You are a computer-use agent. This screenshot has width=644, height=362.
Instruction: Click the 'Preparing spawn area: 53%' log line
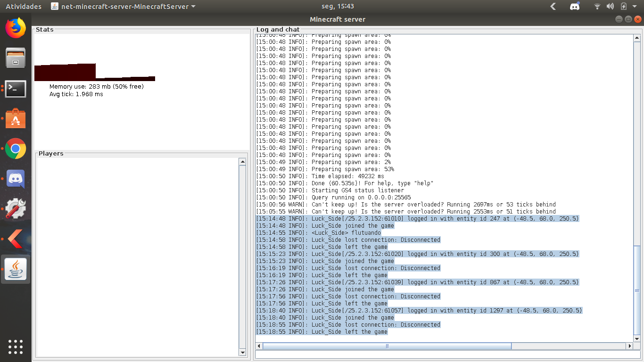tap(325, 169)
